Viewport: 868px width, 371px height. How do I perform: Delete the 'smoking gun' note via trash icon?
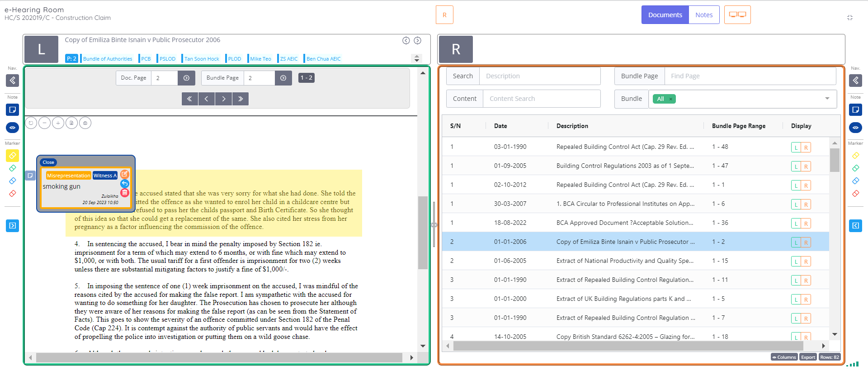pyautogui.click(x=125, y=193)
